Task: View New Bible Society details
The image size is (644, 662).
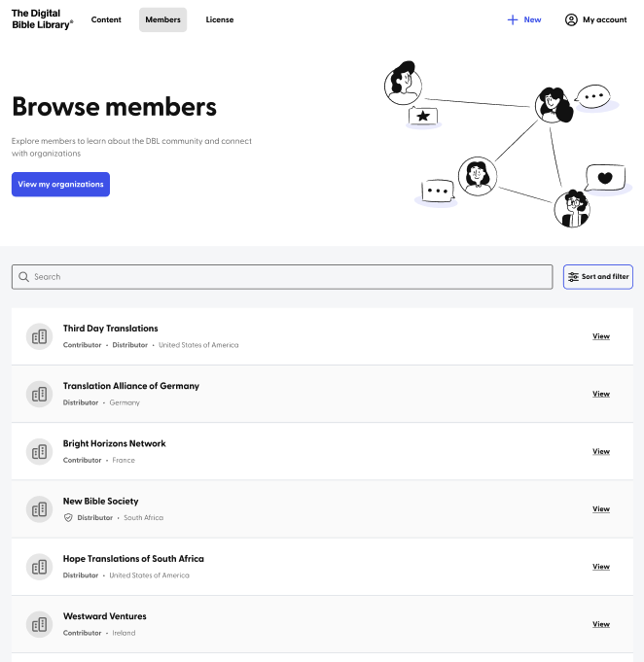Action: coord(601,509)
